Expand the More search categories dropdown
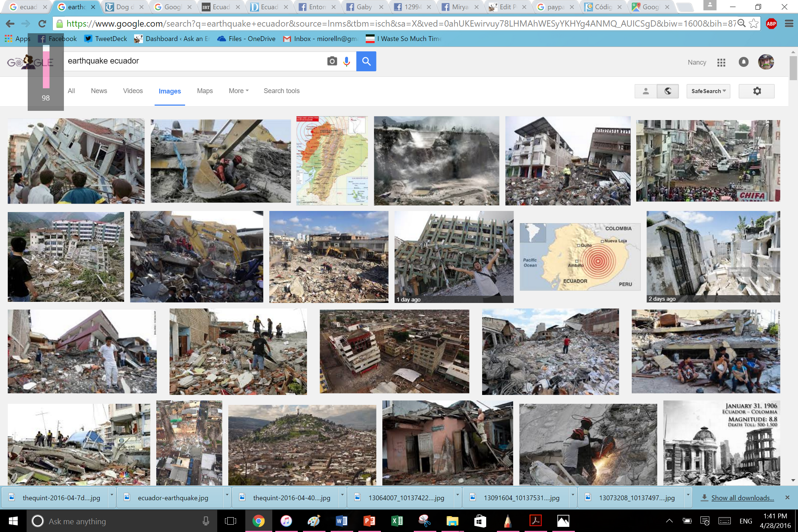Viewport: 798px width, 532px height. pos(238,91)
